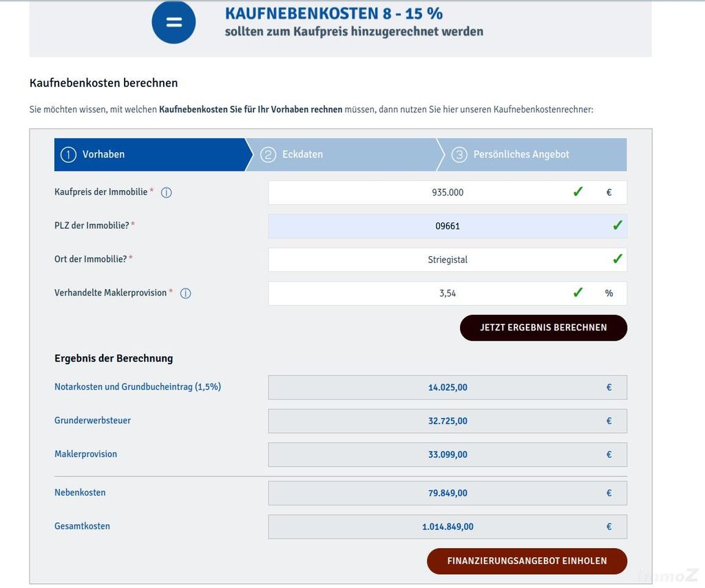The image size is (705, 588).
Task: Click info icon beside Kaufpreis der Immobilie
Action: (167, 192)
